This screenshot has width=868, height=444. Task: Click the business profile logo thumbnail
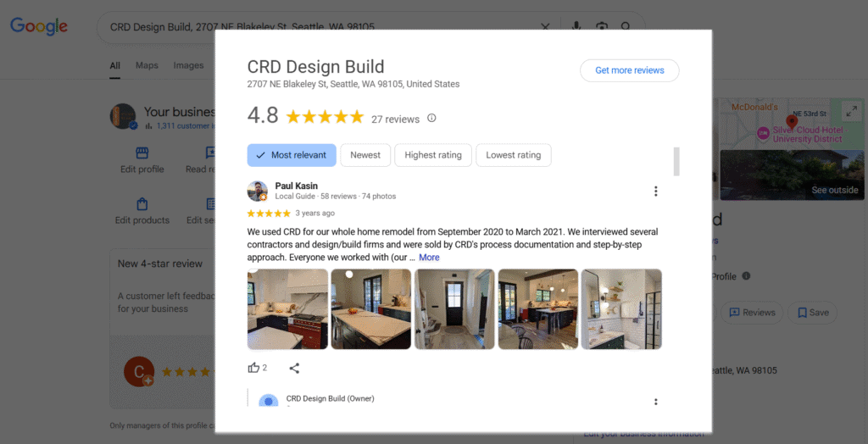pyautogui.click(x=123, y=116)
